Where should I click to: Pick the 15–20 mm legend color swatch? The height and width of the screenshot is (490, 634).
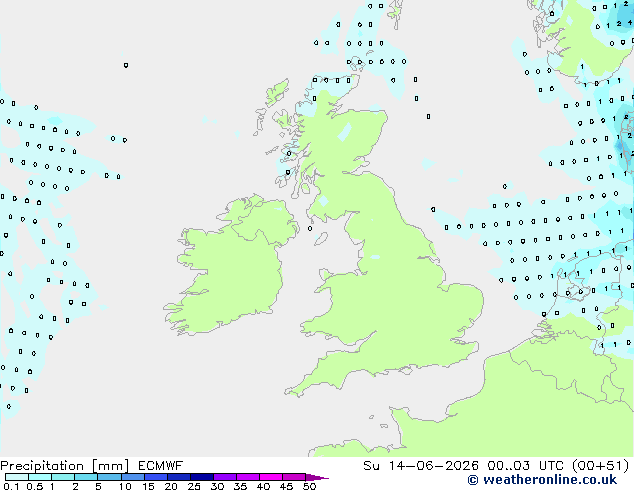[156, 477]
